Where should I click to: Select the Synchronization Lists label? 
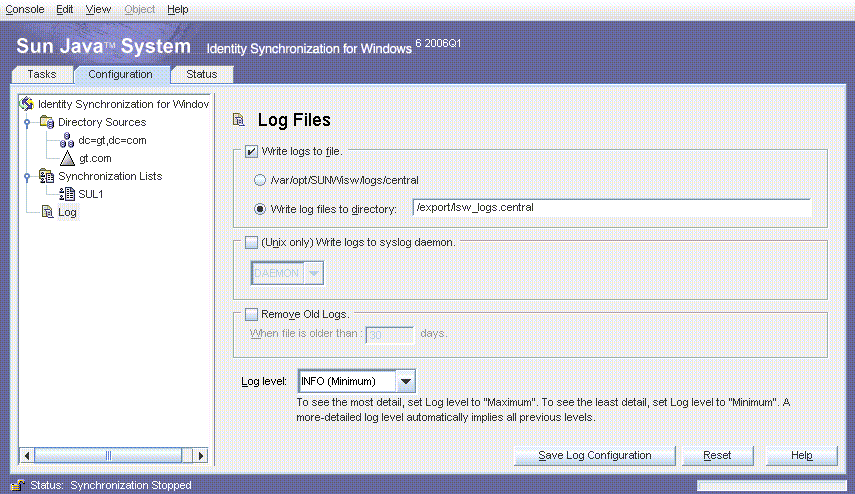pos(110,176)
